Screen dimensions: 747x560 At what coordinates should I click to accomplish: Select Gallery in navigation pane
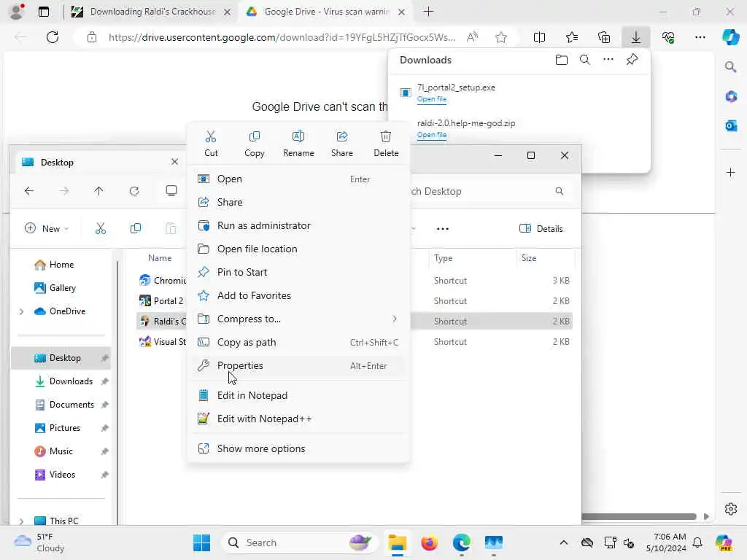63,287
